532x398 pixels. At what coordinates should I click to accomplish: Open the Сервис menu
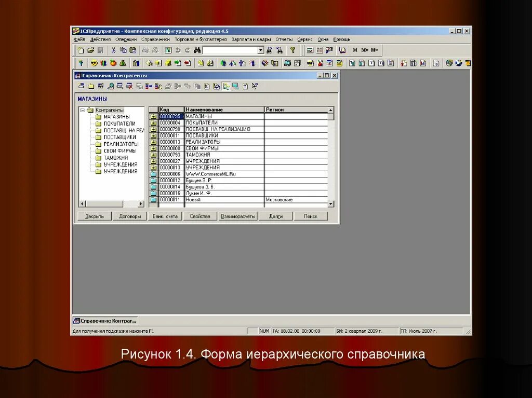pos(304,39)
